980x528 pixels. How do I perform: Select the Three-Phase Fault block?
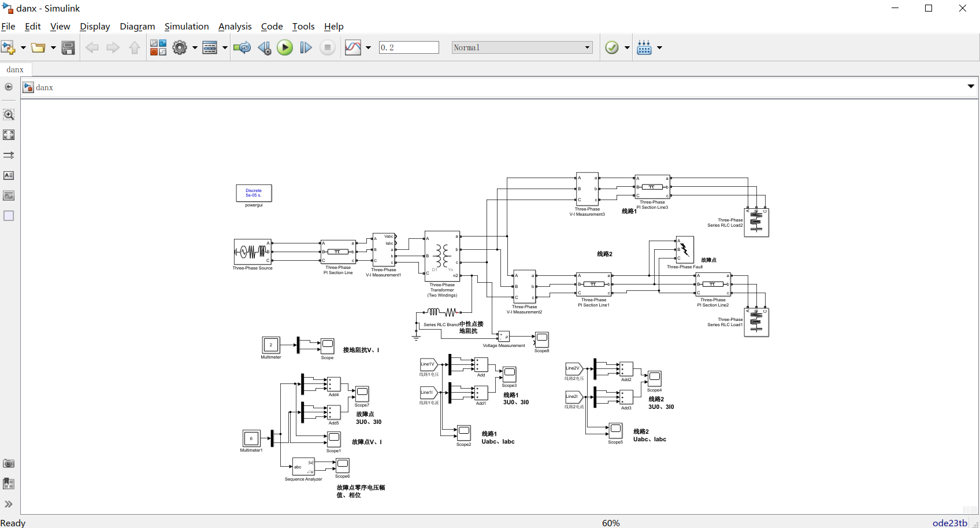click(685, 249)
